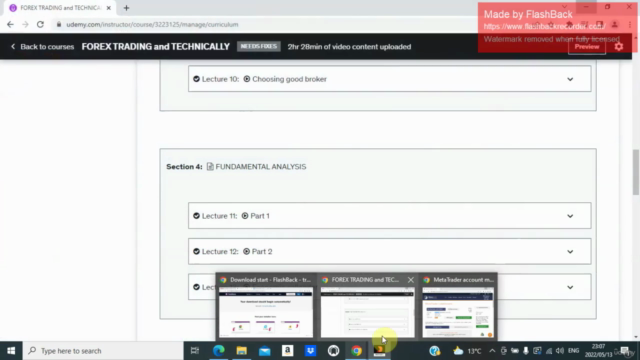
Task: Open the Dropbox taskbar icon
Action: pyautogui.click(x=310, y=351)
